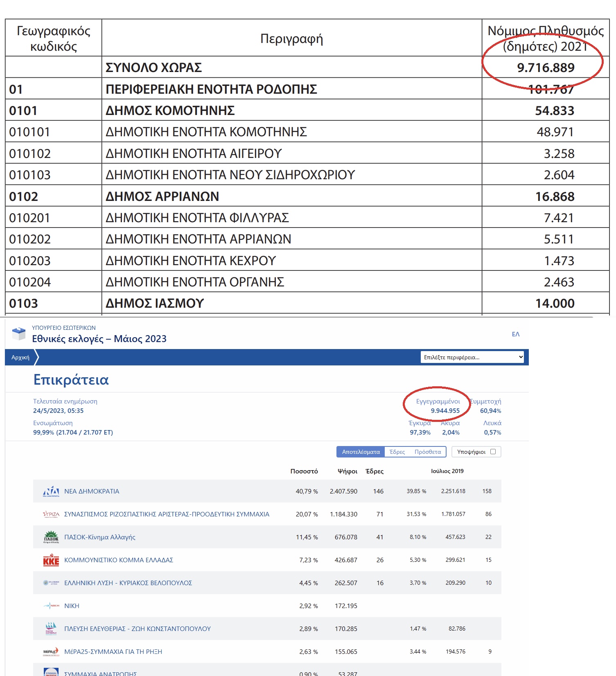This screenshot has height=676, width=616.
Task: Enable the Υποψήφιοι checkbox
Action: 493,452
